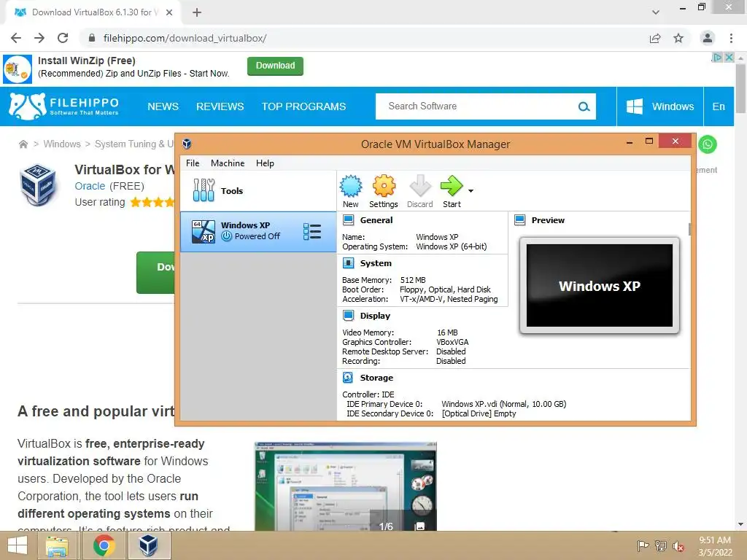The height and width of the screenshot is (560, 747).
Task: Click the Windows breadcrumb link
Action: pyautogui.click(x=62, y=144)
